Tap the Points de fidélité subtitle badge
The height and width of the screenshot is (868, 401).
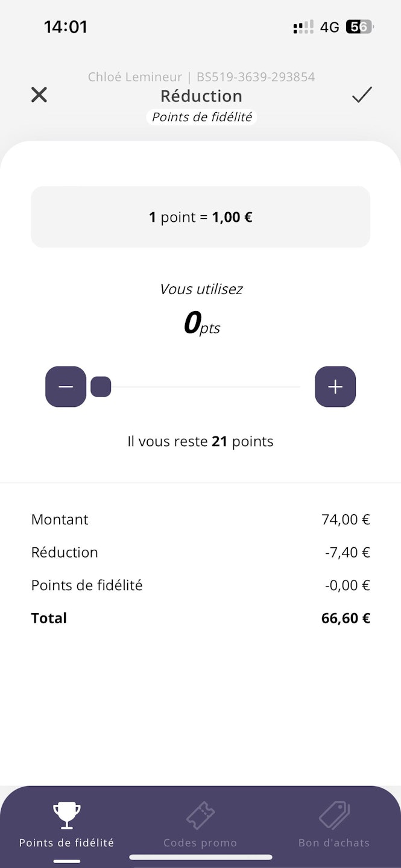(x=201, y=117)
